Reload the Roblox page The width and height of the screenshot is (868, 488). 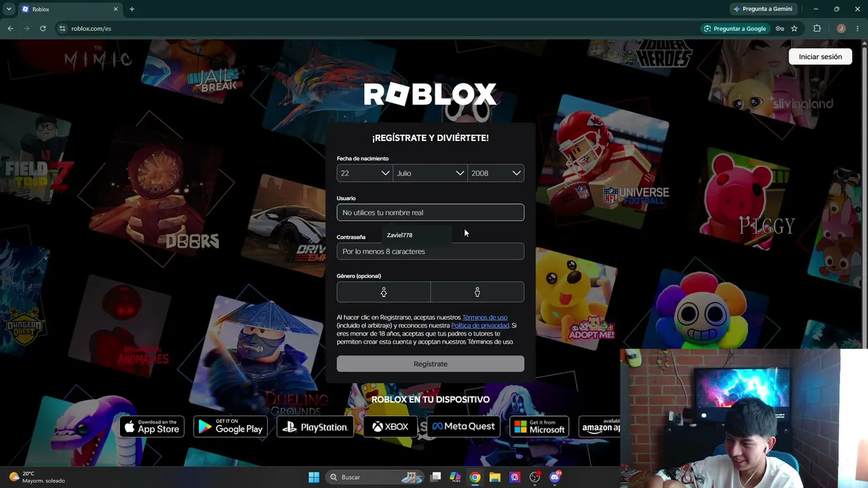click(x=43, y=28)
